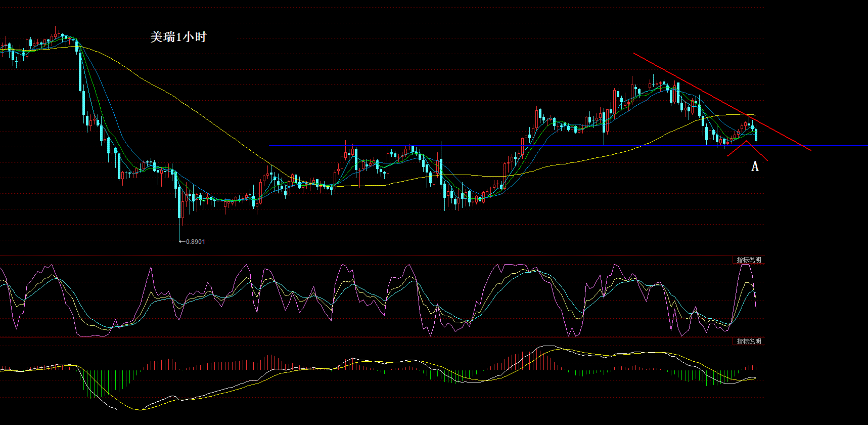Select the blue horizontal support line
Image resolution: width=868 pixels, height=425 pixels.
[568, 146]
